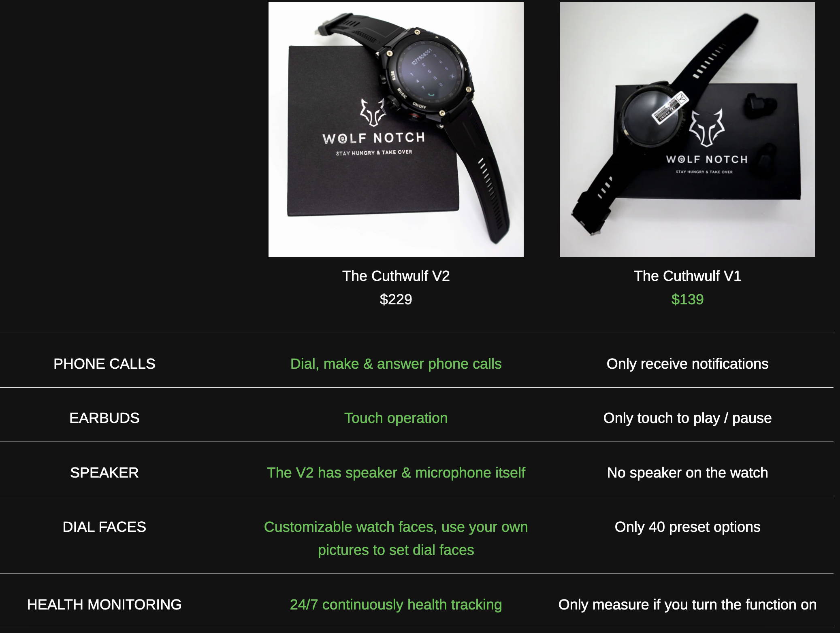Click the Cuthwulf V1 product title

687,276
